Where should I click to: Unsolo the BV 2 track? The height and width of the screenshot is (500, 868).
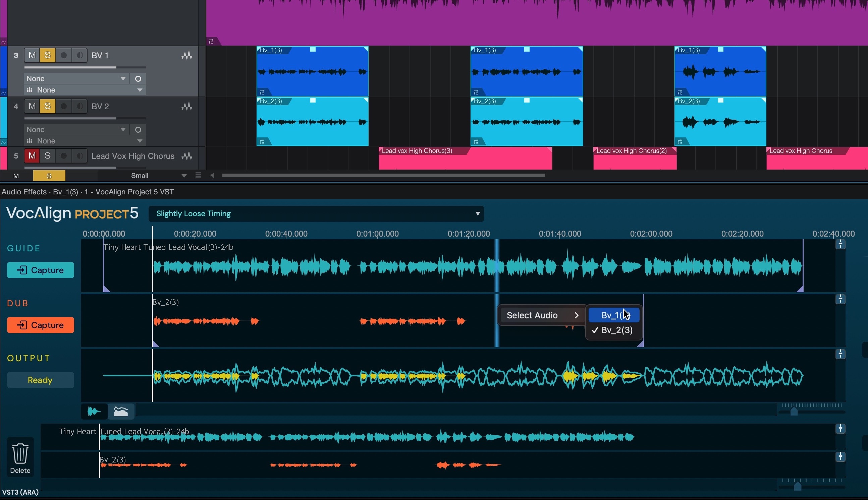click(47, 106)
